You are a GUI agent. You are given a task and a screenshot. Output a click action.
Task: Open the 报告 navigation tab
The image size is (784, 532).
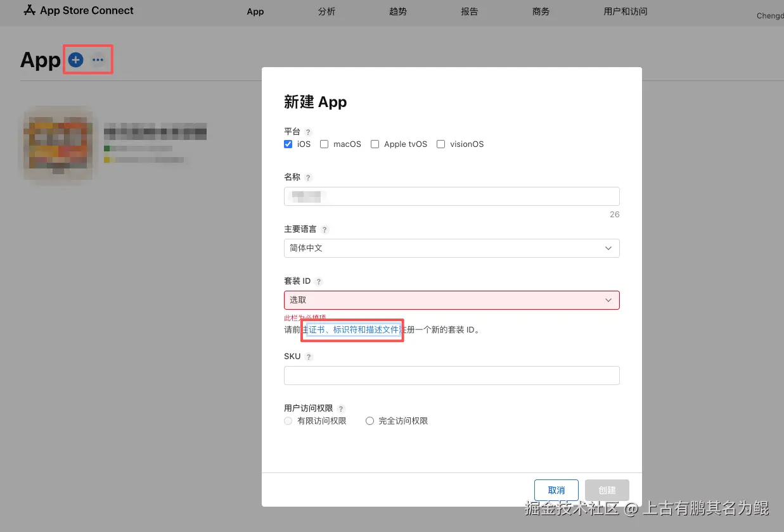tap(470, 11)
